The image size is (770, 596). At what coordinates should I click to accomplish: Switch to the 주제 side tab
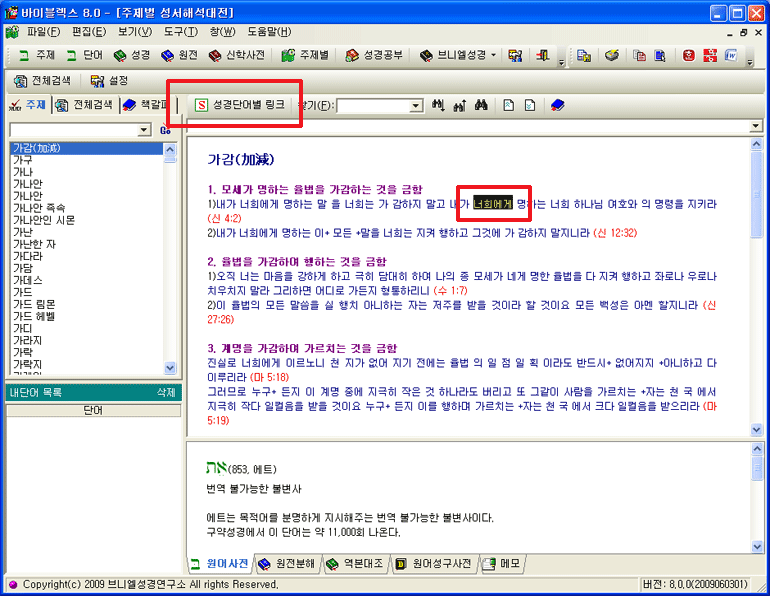[28, 105]
